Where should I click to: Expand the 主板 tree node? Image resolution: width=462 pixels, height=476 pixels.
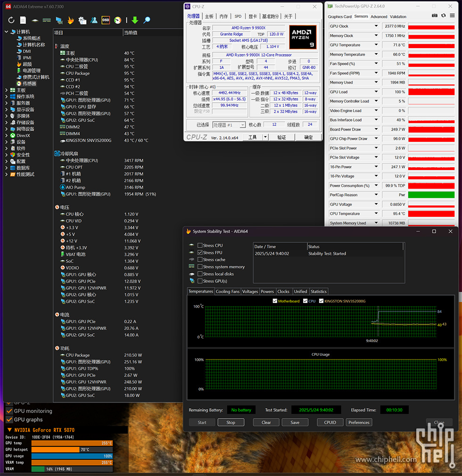pyautogui.click(x=7, y=90)
